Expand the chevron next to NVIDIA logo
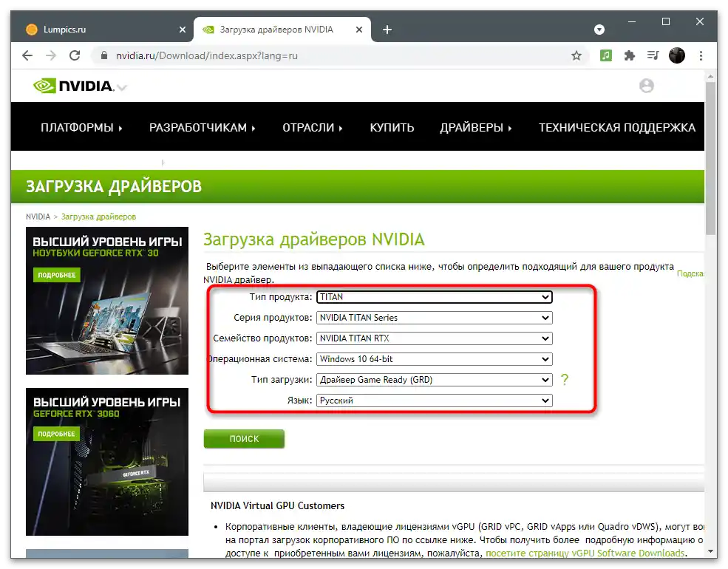This screenshot has height=569, width=728. tap(122, 87)
